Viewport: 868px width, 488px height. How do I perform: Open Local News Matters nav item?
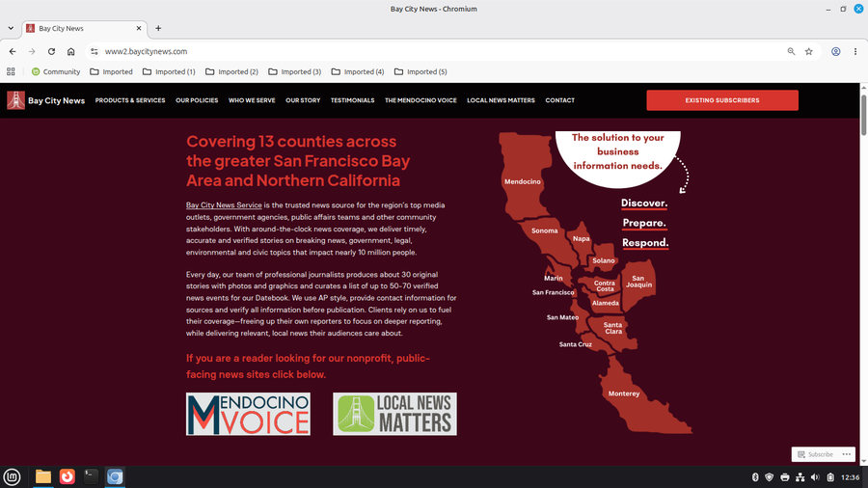(x=501, y=100)
